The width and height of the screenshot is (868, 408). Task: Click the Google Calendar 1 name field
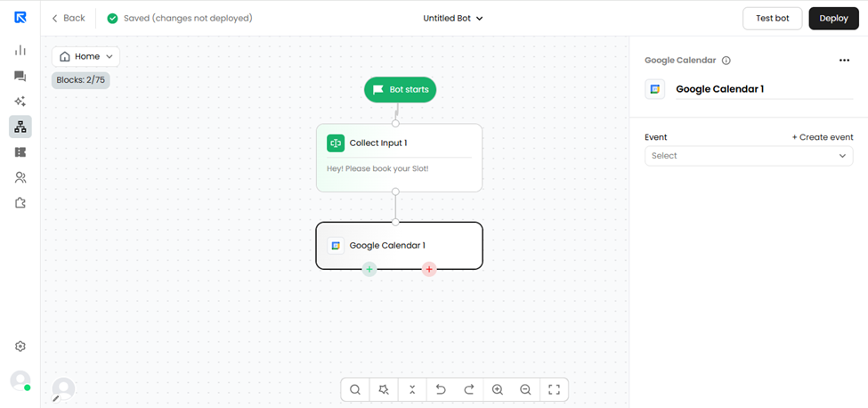tap(765, 89)
